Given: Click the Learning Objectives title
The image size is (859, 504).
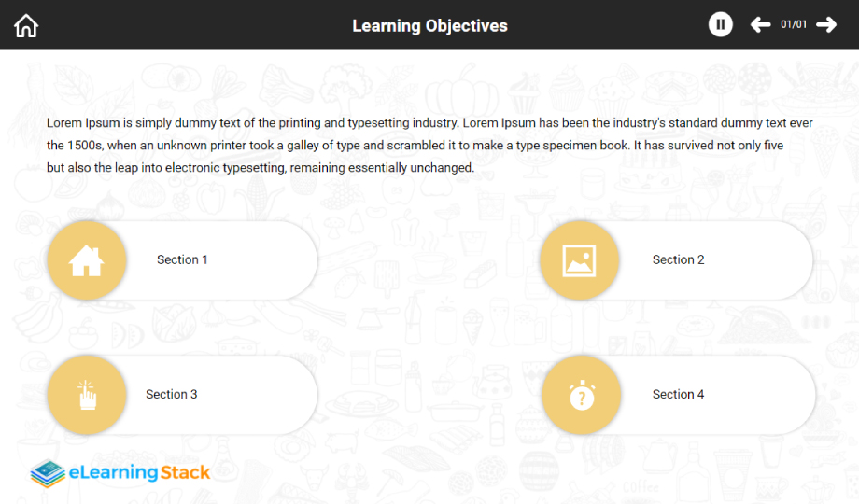Looking at the screenshot, I should tap(429, 26).
